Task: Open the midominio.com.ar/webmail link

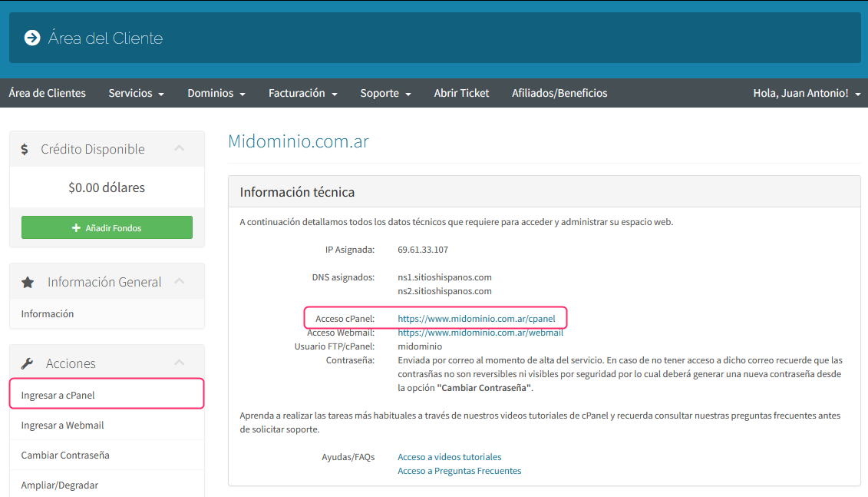Action: pyautogui.click(x=480, y=333)
